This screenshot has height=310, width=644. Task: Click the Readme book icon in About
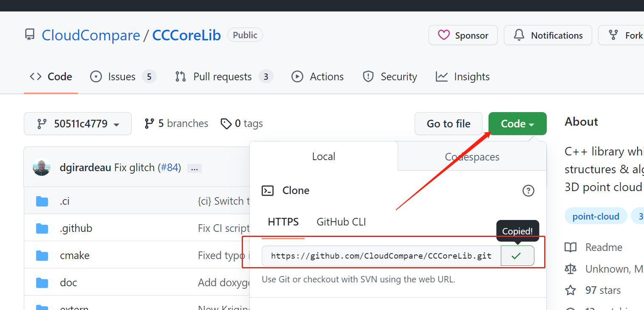(x=571, y=247)
